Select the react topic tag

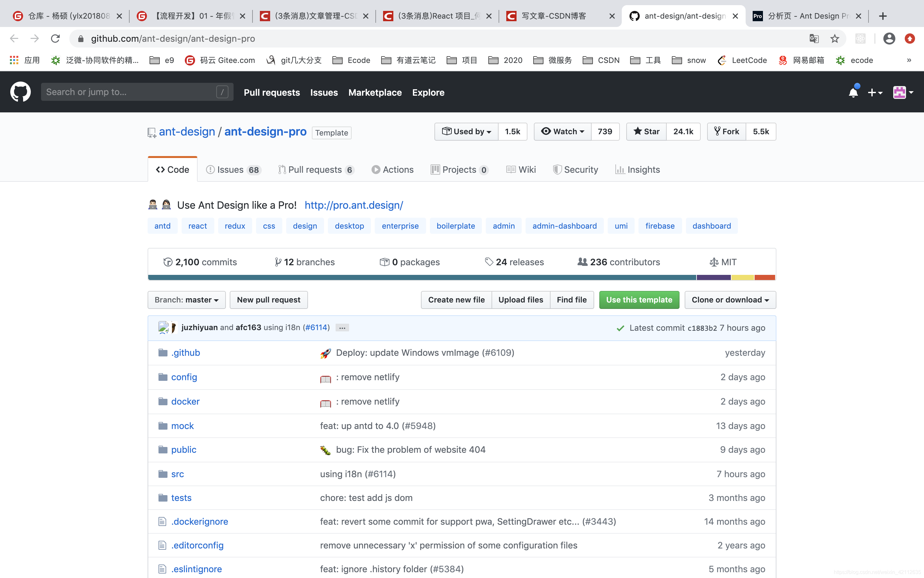pyautogui.click(x=197, y=226)
